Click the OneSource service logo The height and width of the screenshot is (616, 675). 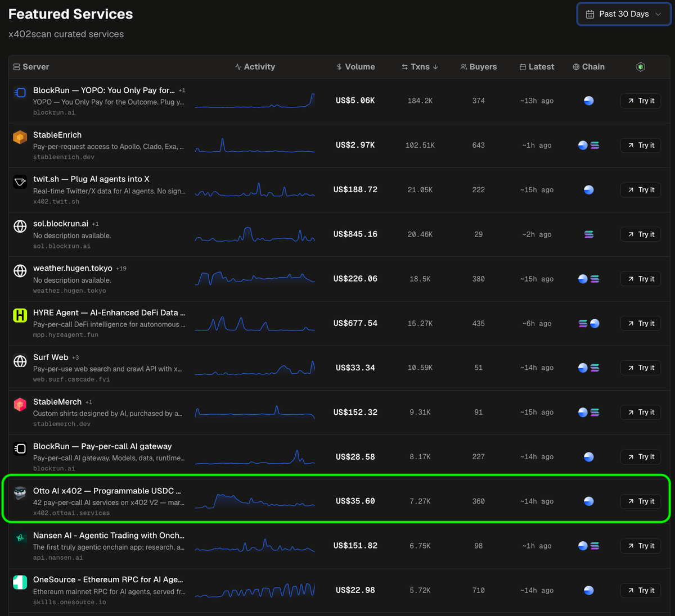(x=20, y=582)
